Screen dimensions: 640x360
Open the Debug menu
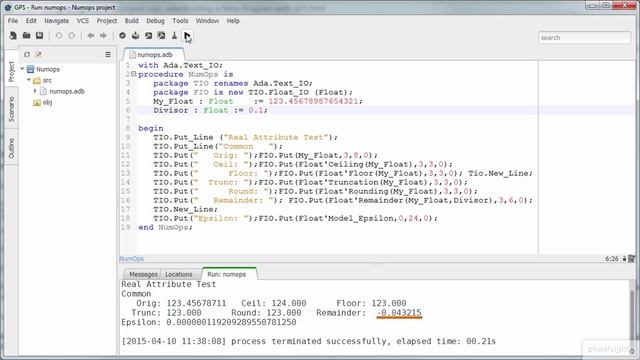tap(156, 21)
